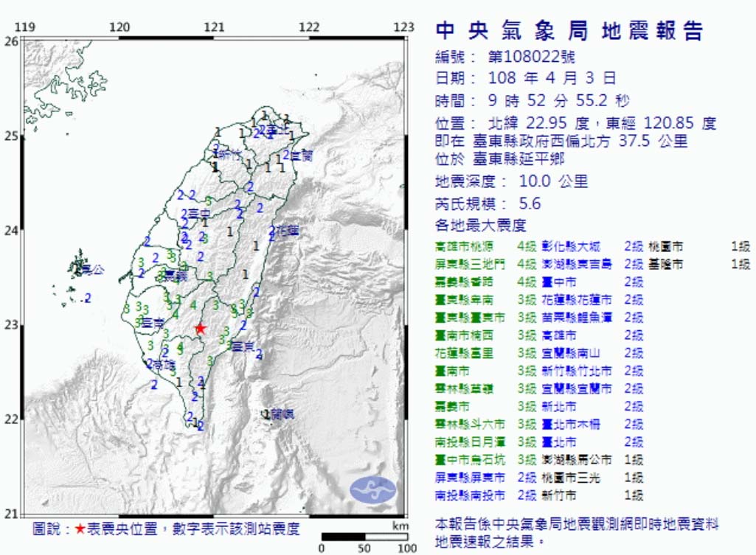The width and height of the screenshot is (756, 555).
Task: Click the 澎湖縣東吉島 2級 entry
Action: [x=592, y=264]
